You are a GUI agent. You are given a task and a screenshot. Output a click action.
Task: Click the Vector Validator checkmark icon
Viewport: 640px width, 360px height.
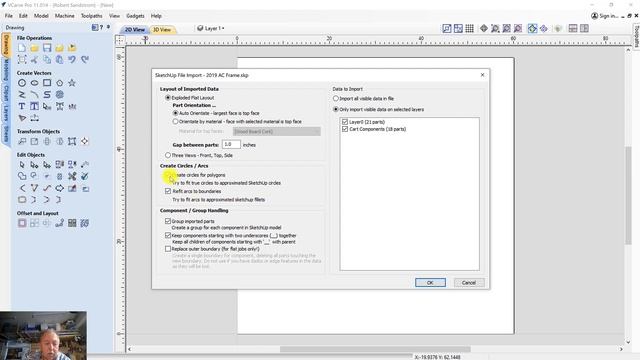84,176
